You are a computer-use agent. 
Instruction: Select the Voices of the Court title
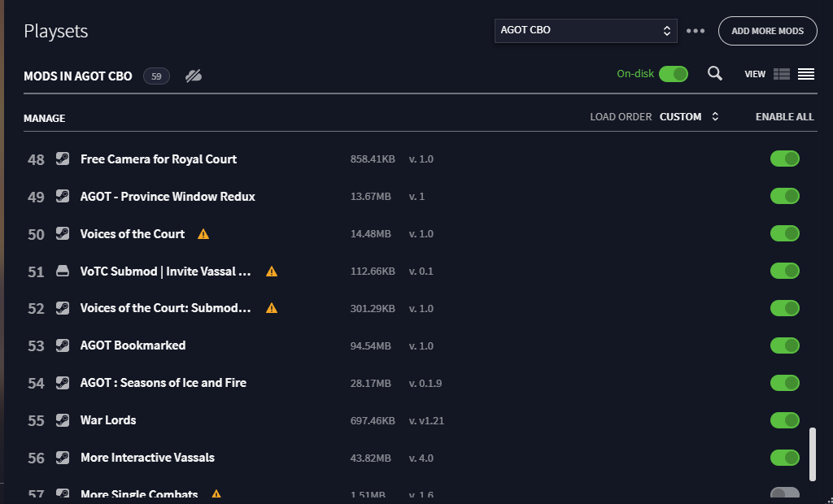[133, 233]
